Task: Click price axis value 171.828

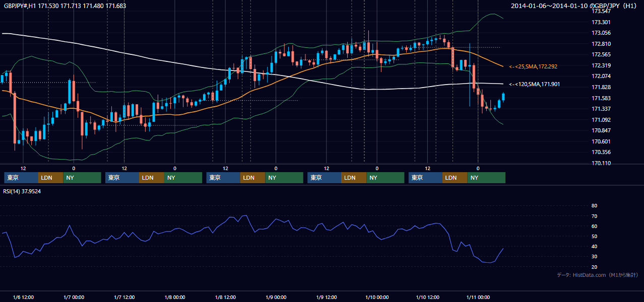Action: [601, 87]
